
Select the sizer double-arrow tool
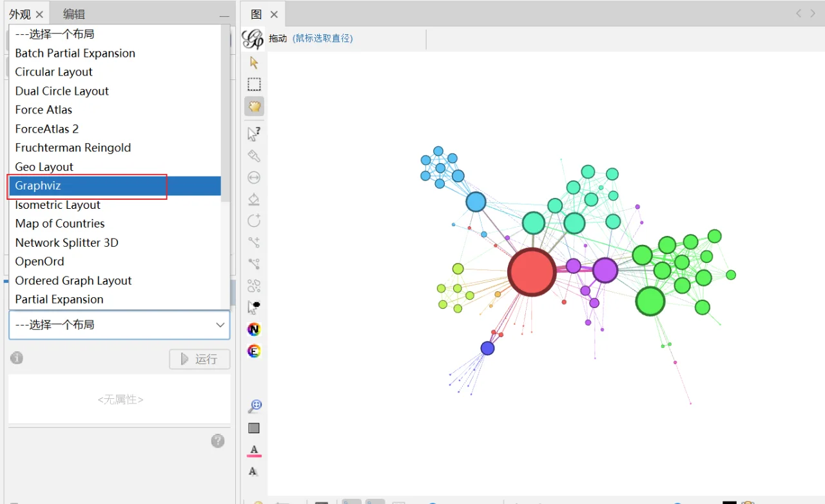pos(254,177)
